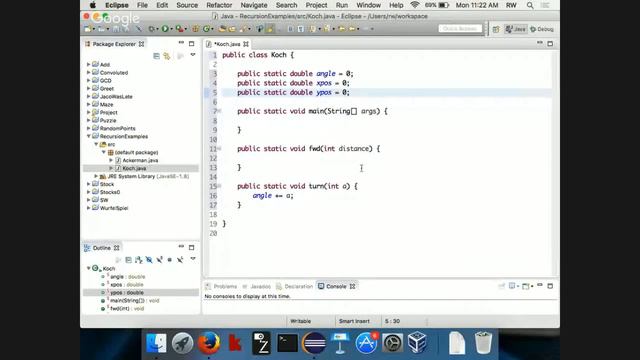Maximize the editor area

click(550, 43)
